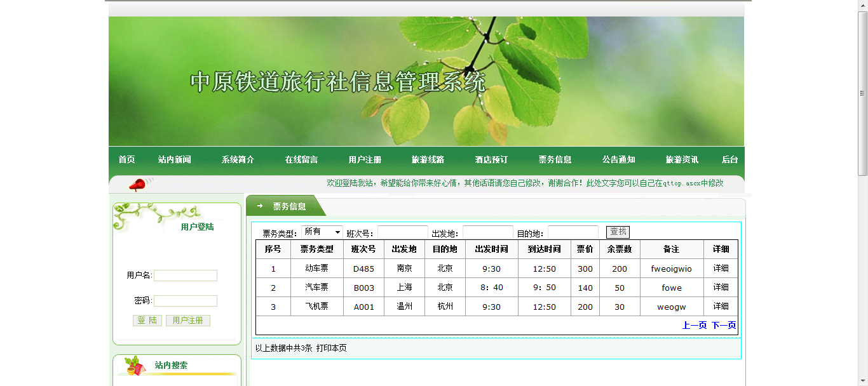Image resolution: width=868 pixels, height=386 pixels.
Task: Click the fweoigwio remark cell
Action: click(672, 269)
